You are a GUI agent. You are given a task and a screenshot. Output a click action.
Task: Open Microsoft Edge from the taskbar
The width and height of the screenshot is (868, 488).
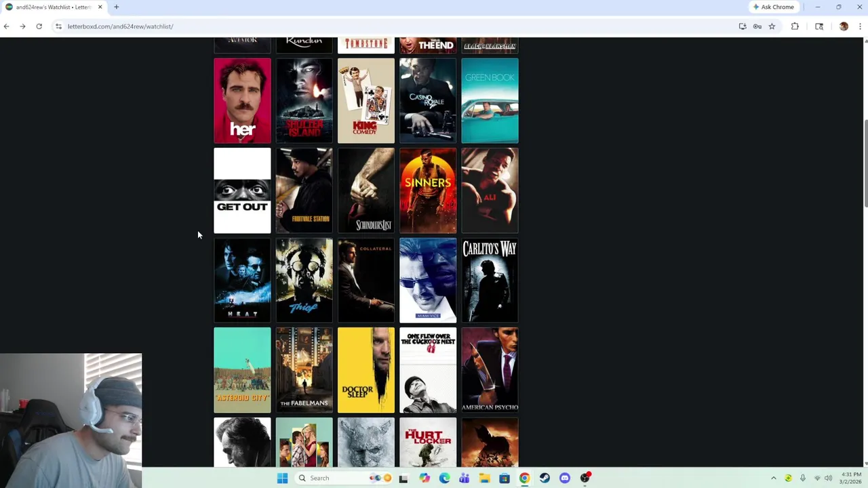pos(444,478)
